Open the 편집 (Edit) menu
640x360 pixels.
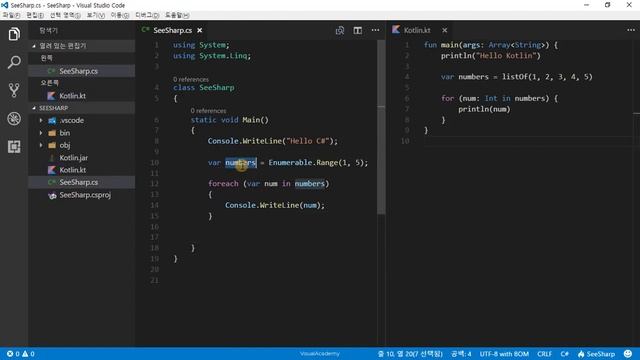point(35,15)
